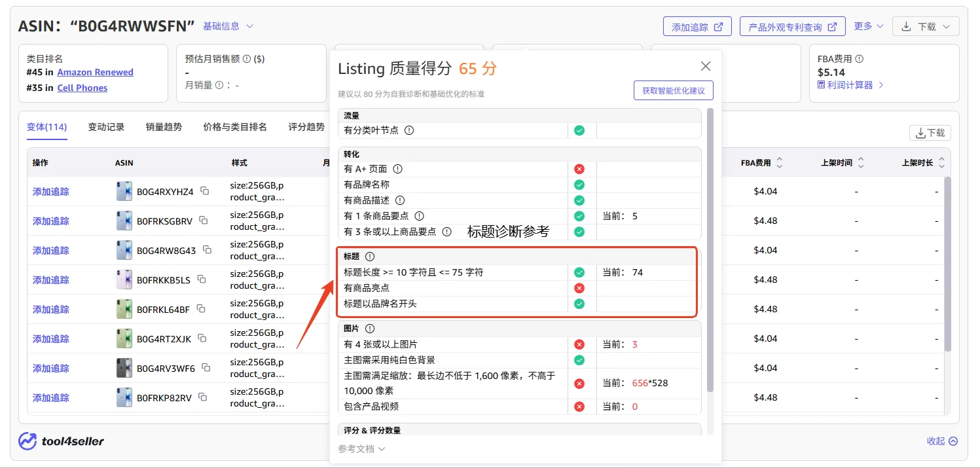Add tracking for B0G4RV3WF6 row
The height and width of the screenshot is (468, 980).
[51, 369]
